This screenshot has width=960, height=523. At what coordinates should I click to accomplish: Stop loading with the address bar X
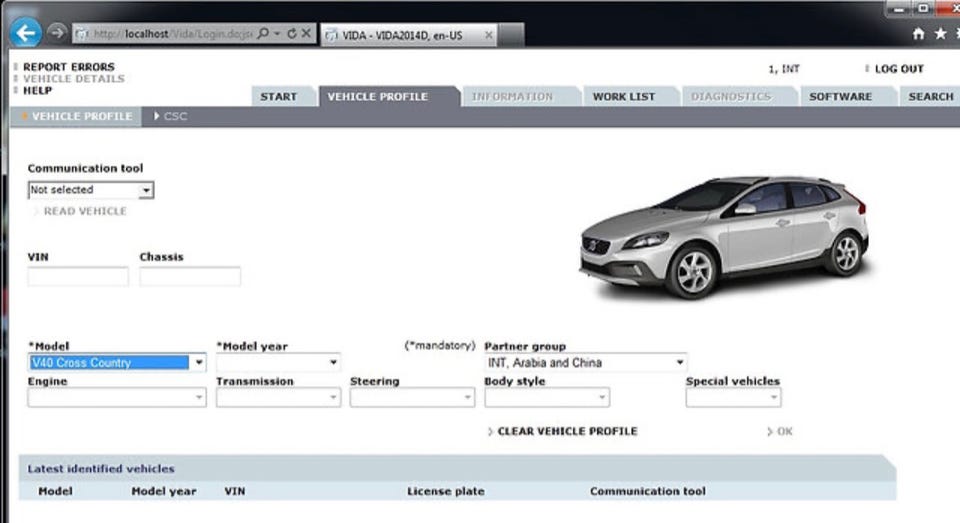click(x=306, y=34)
